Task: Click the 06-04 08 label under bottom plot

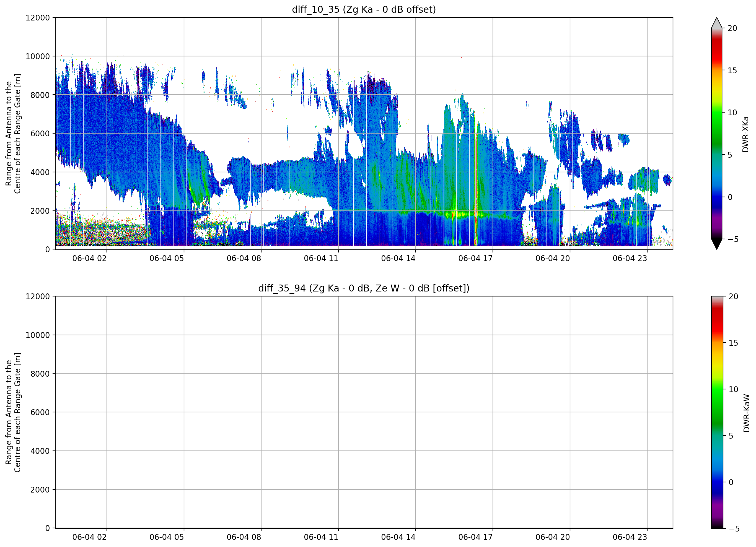Action: tap(244, 537)
